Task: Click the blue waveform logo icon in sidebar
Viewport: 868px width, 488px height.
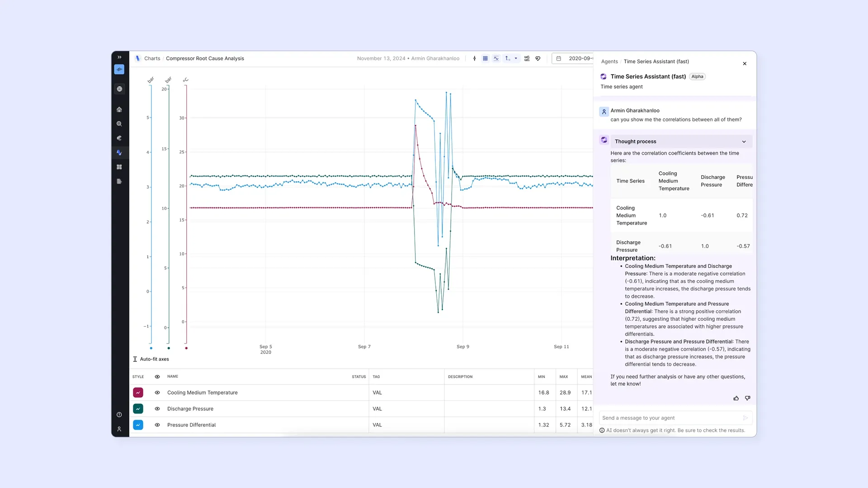Action: 119,69
